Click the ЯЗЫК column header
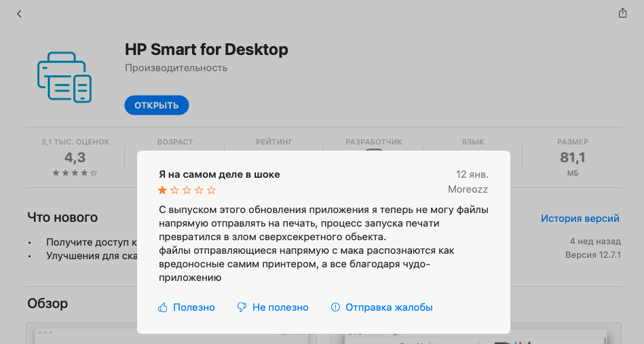The width and height of the screenshot is (644, 344). [x=473, y=142]
